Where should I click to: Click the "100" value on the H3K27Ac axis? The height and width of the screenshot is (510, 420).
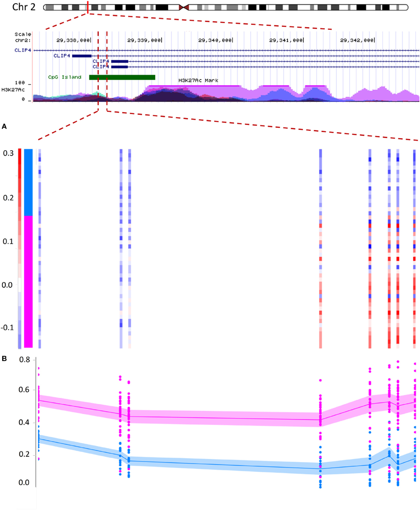click(20, 83)
